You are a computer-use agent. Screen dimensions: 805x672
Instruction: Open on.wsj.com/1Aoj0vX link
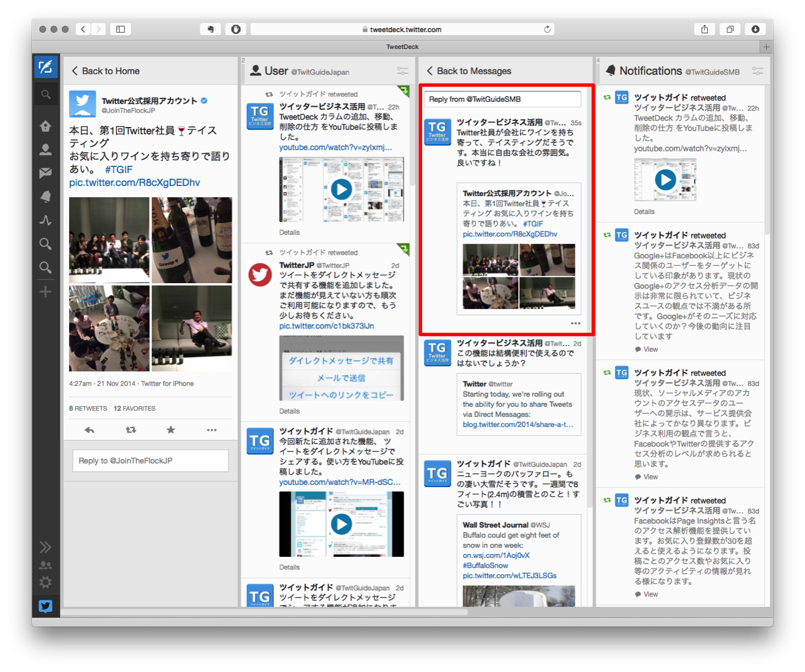(x=496, y=555)
